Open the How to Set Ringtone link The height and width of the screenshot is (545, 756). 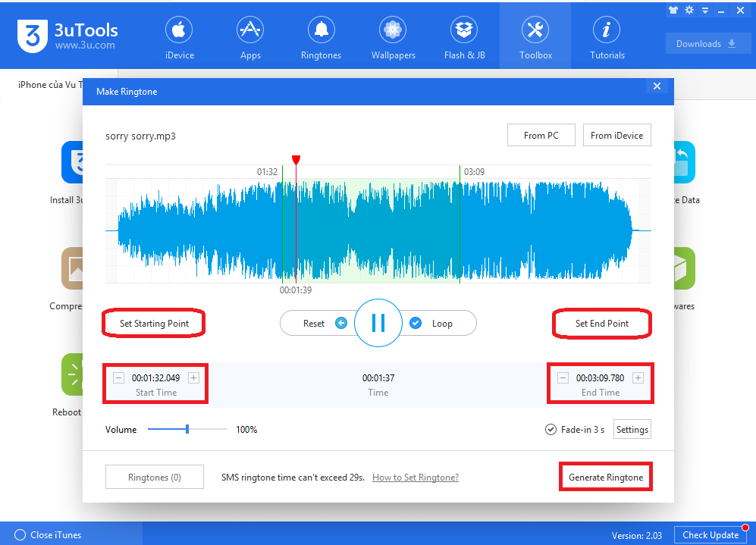416,478
